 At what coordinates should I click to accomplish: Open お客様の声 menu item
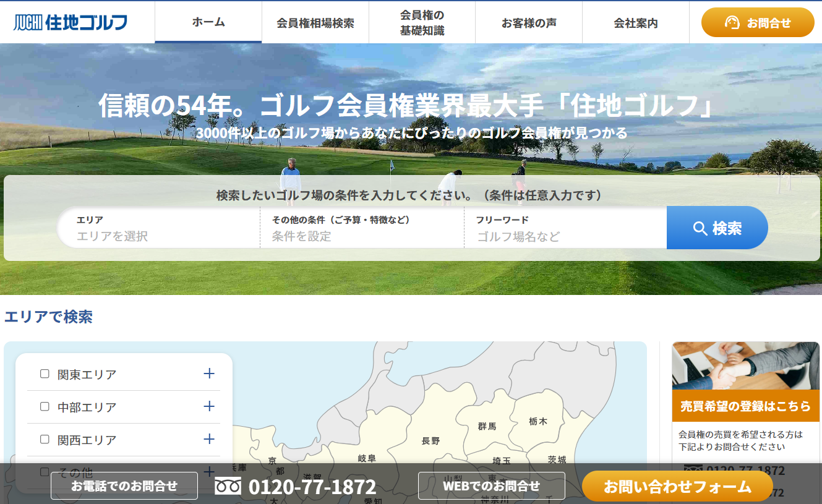(529, 23)
